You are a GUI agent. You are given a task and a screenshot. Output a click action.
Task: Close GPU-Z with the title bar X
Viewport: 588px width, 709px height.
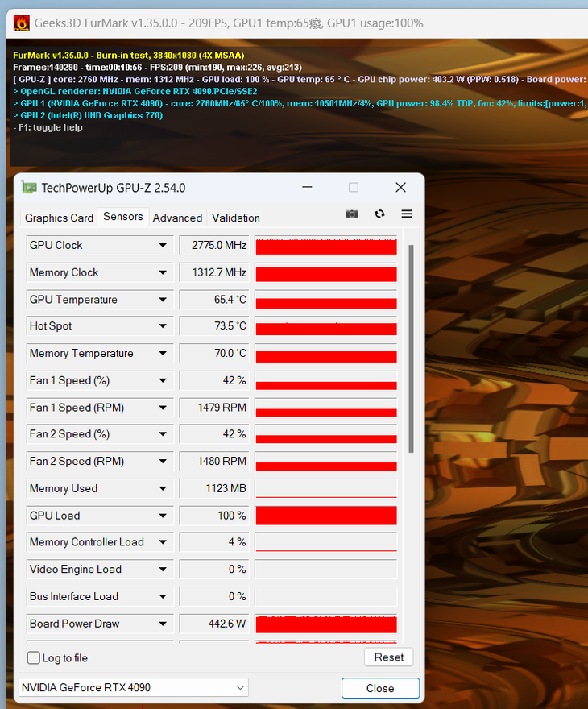click(400, 188)
